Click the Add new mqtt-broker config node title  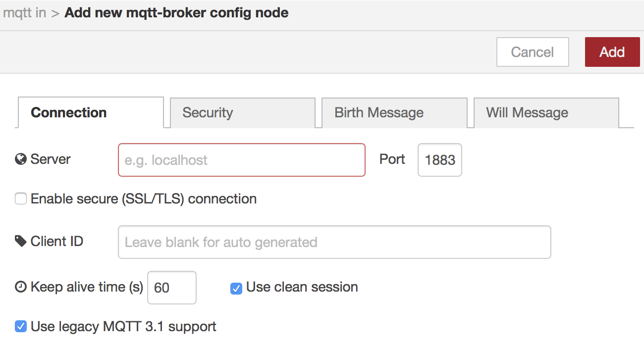point(176,13)
